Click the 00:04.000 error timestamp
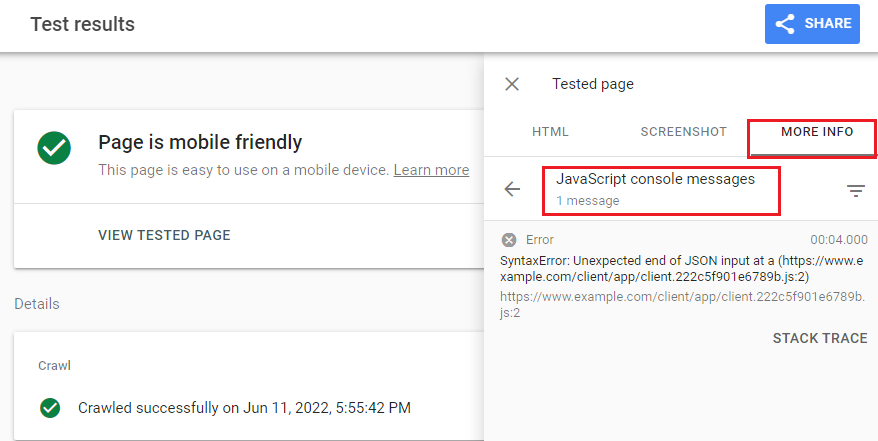The image size is (878, 441). pyautogui.click(x=839, y=240)
